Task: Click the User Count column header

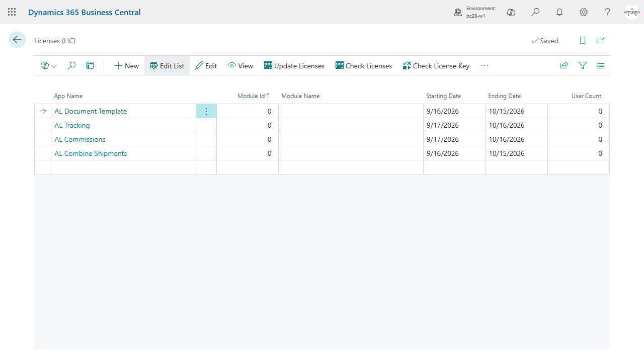Action: tap(586, 96)
